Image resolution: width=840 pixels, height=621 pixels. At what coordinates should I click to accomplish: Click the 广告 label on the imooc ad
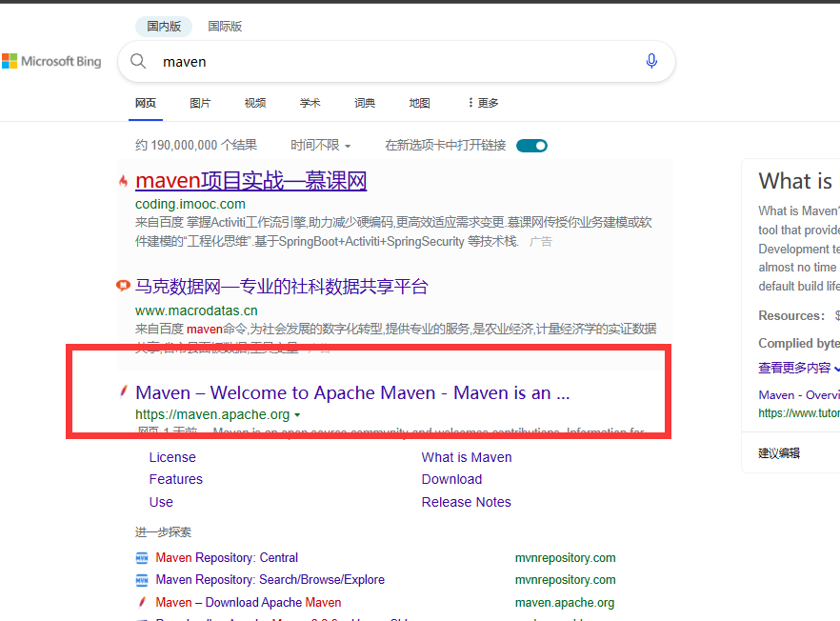click(541, 242)
